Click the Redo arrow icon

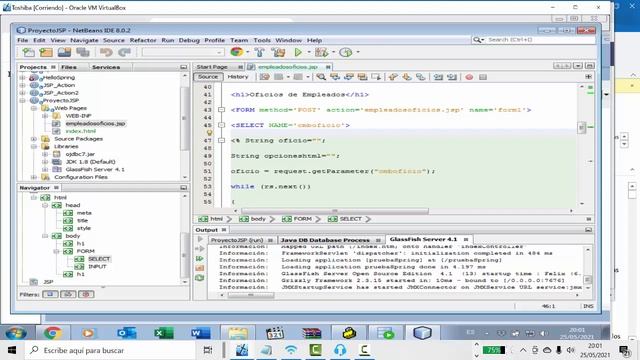coord(124,52)
